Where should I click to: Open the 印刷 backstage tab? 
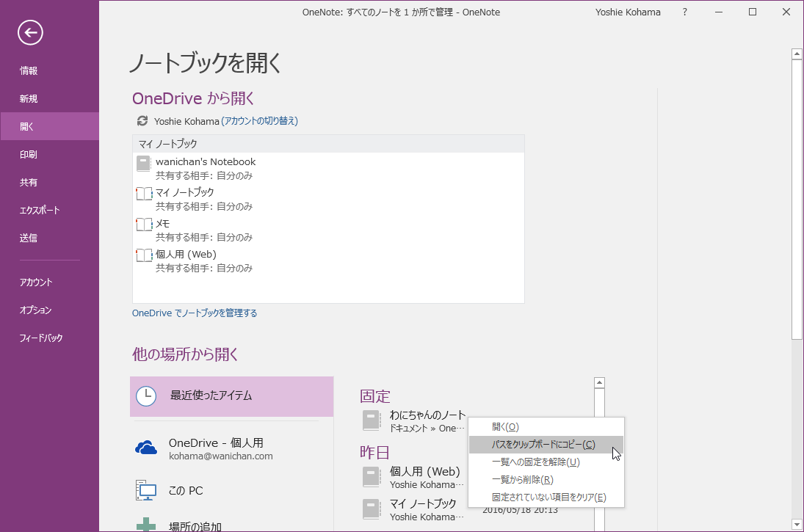(x=50, y=154)
